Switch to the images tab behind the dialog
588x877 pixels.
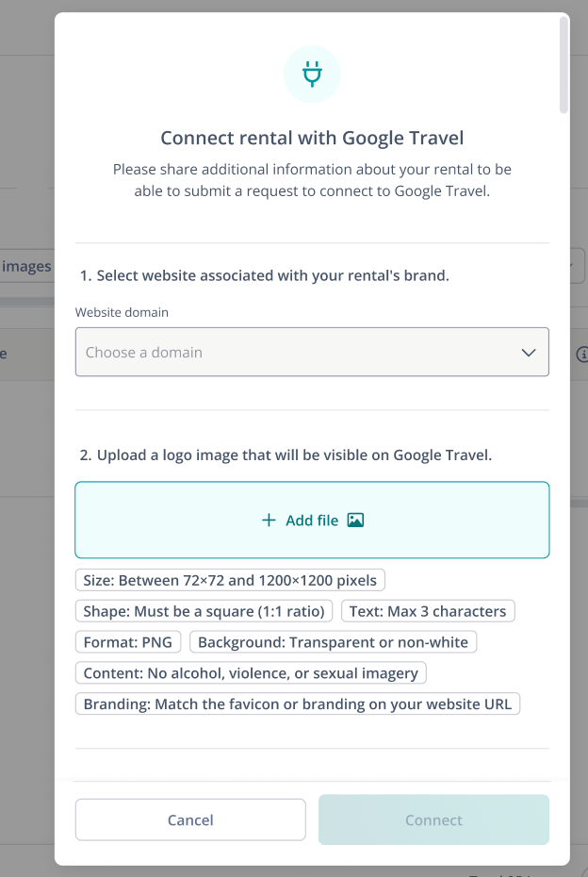pos(26,267)
